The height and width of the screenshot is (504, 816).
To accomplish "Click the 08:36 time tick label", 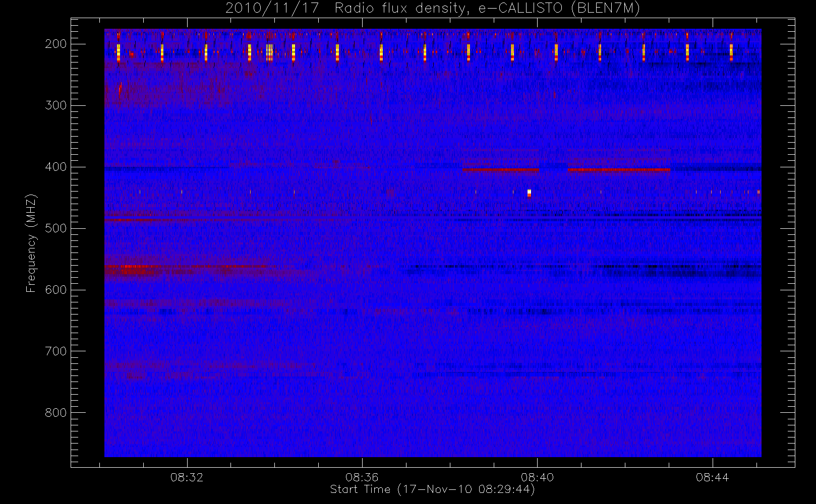I will coord(362,477).
